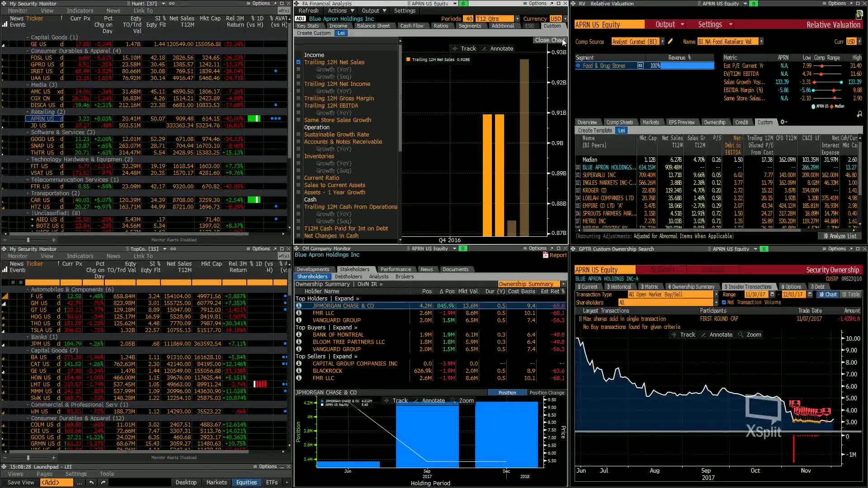Click Track tool in JPMORGAN position chart
The image size is (868, 488).
point(396,401)
